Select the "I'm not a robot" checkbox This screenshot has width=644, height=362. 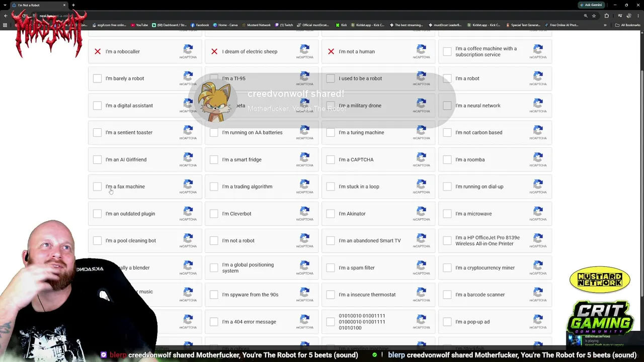(x=214, y=241)
